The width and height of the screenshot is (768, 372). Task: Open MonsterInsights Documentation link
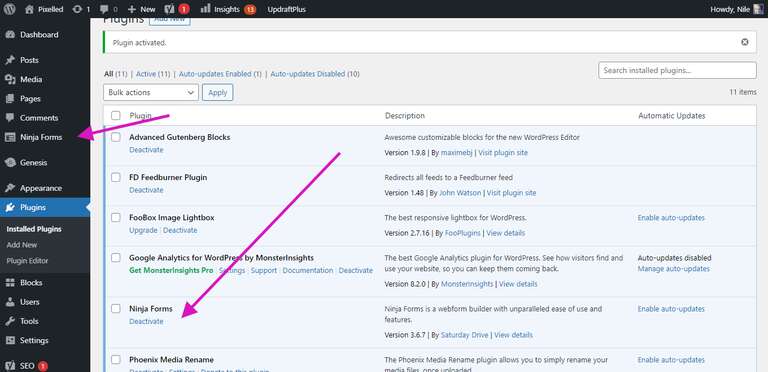pyautogui.click(x=308, y=270)
